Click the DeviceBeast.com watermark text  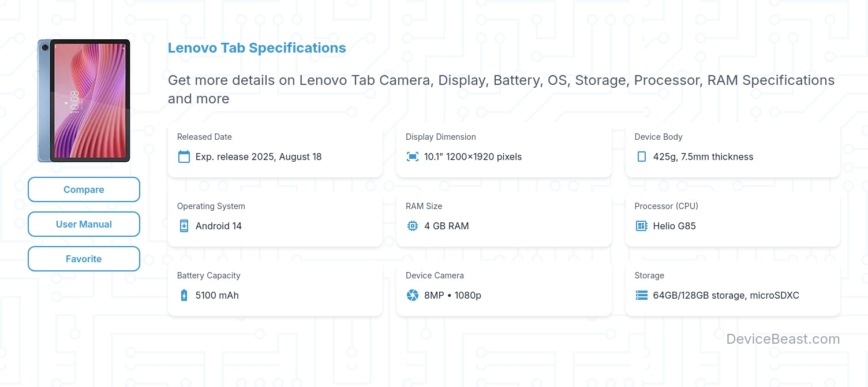[x=783, y=339]
